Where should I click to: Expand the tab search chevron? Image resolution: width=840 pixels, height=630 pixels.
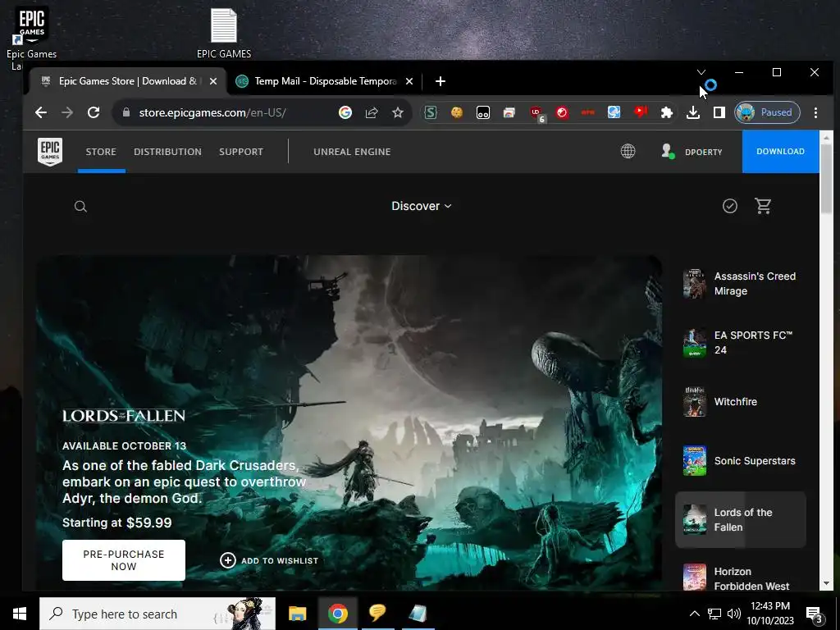pos(701,72)
